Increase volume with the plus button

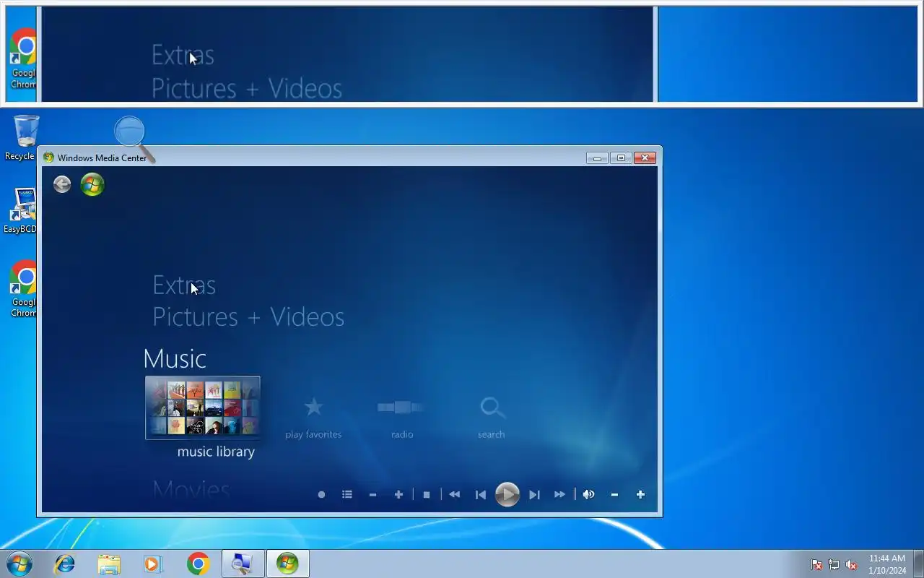click(x=640, y=495)
